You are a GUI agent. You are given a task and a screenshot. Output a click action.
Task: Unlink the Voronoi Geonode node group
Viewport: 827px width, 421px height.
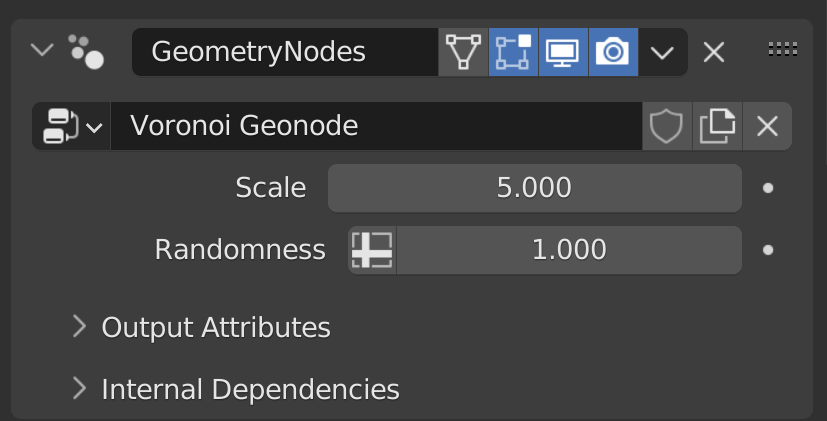[x=767, y=127]
